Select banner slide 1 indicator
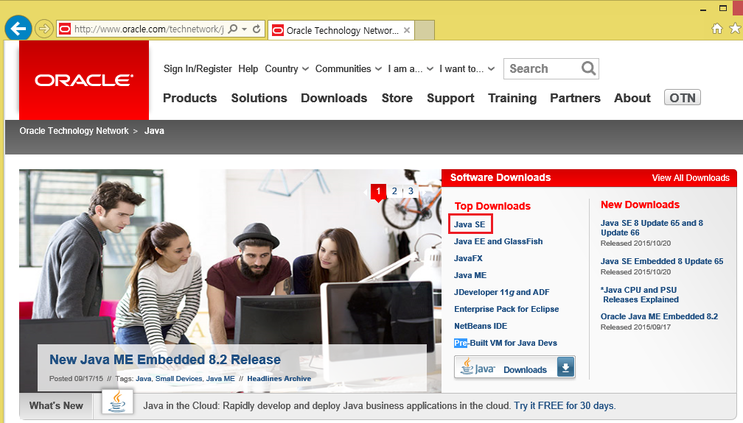Screen dimensions: 743x423 coord(378,191)
